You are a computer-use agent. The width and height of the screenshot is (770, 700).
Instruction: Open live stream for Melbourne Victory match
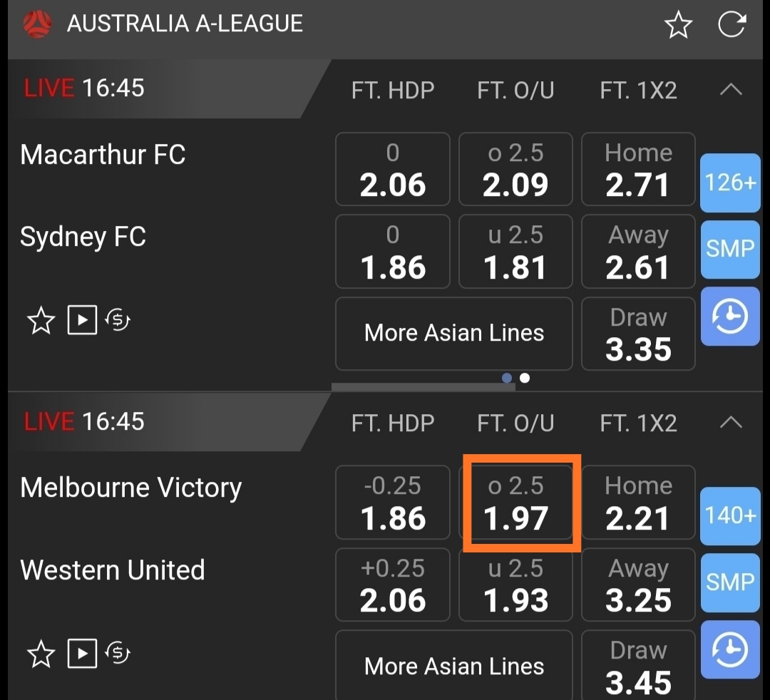click(x=82, y=653)
